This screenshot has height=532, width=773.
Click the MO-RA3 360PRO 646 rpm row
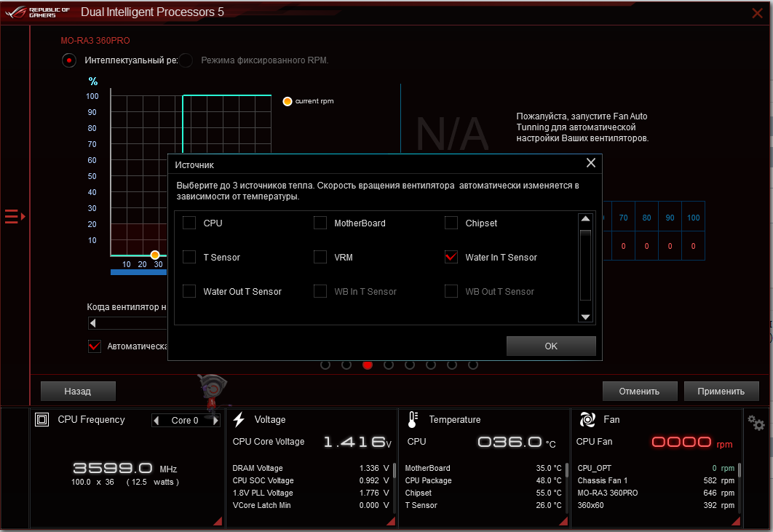(656, 493)
